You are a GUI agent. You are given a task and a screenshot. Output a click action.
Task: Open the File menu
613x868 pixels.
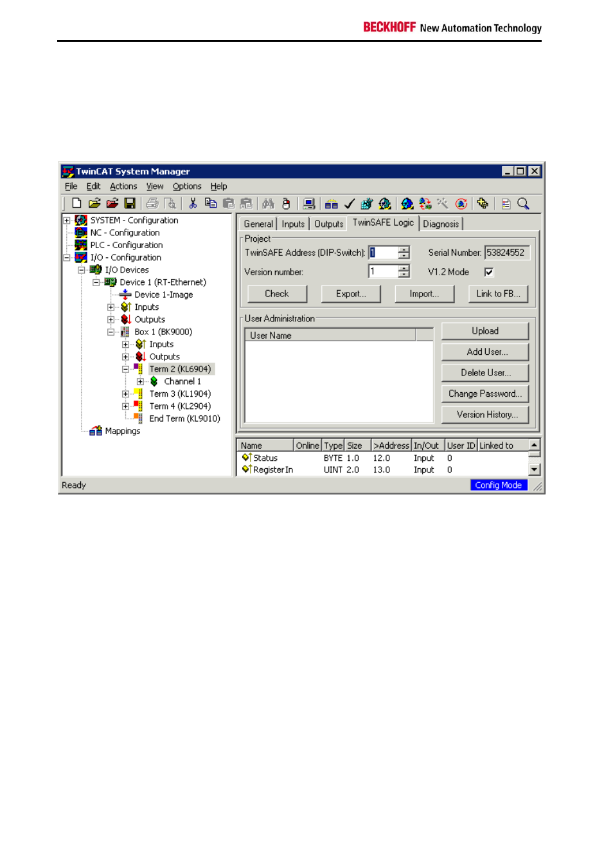coord(71,186)
